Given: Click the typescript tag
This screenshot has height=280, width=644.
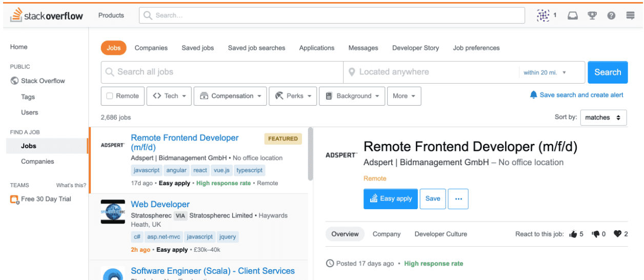Looking at the screenshot, I should [249, 170].
